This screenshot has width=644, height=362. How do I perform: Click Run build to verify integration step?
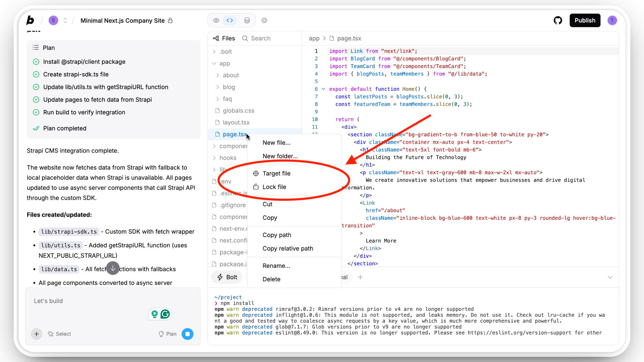tap(84, 112)
